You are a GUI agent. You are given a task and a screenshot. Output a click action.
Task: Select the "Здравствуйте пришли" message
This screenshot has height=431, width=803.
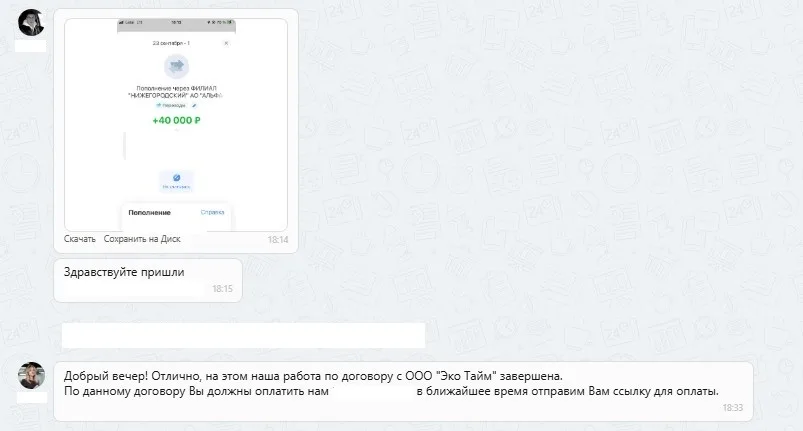148,280
